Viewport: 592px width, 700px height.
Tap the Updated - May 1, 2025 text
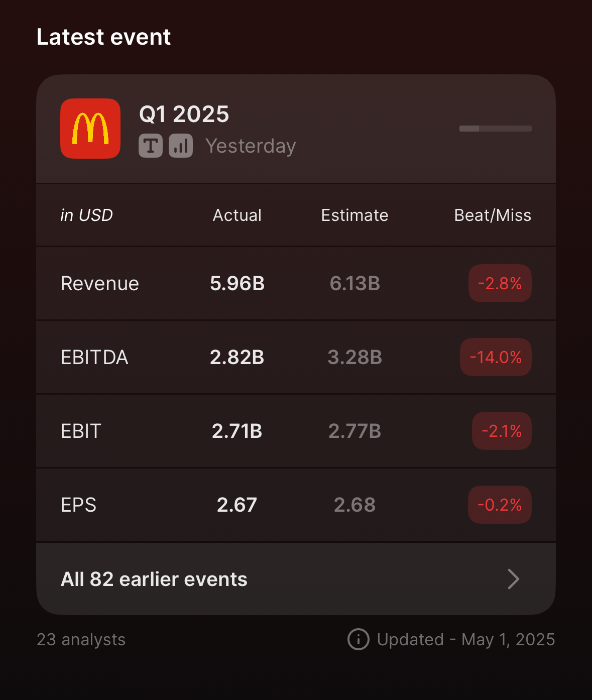466,639
